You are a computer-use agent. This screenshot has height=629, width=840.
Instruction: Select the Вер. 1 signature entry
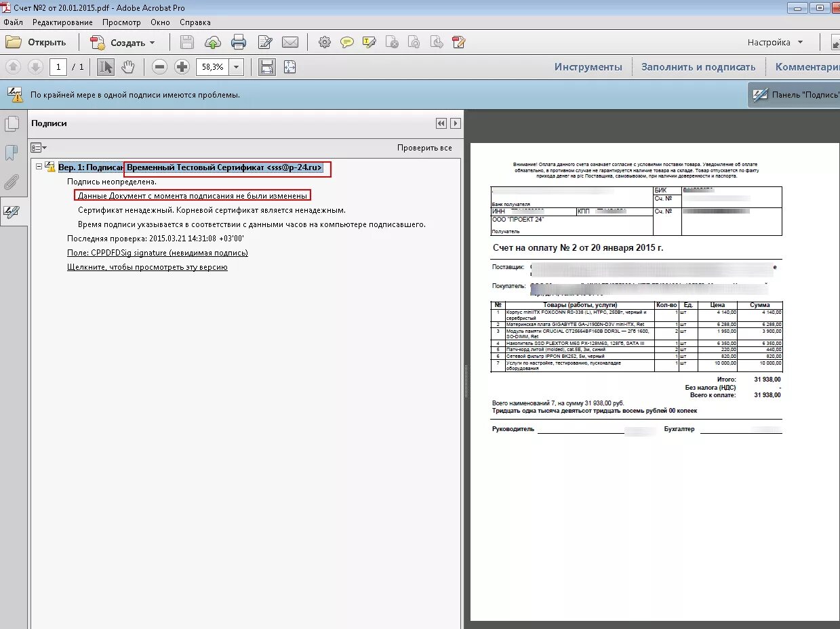[190, 167]
